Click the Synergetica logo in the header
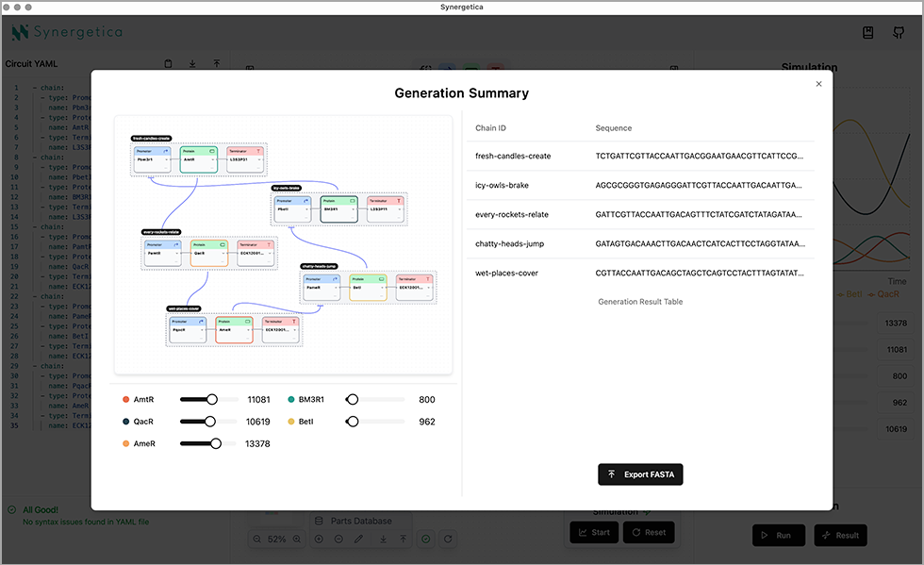Viewport: 924px width, 565px height. (x=67, y=32)
